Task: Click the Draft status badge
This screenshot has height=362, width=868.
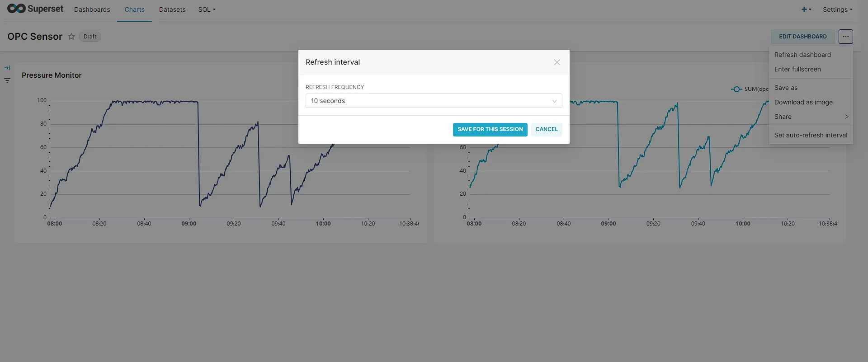Action: pyautogui.click(x=90, y=37)
